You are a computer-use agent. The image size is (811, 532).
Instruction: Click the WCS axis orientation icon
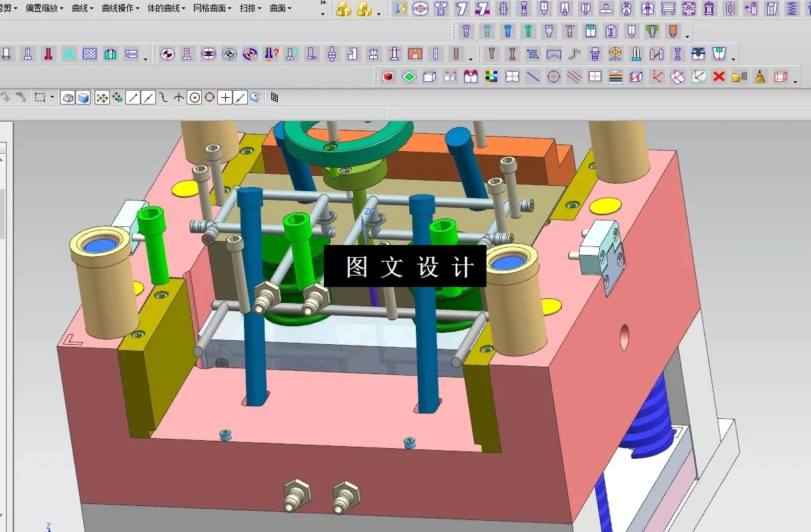656,77
